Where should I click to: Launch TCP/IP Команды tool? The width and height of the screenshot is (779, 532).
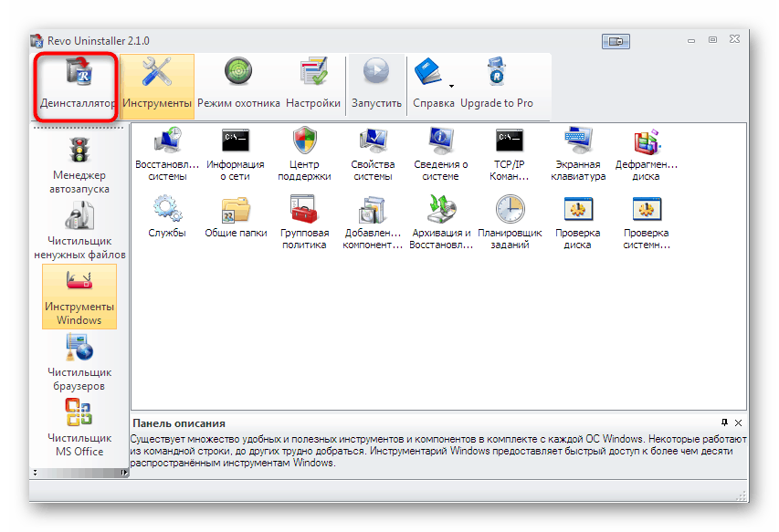point(510,154)
